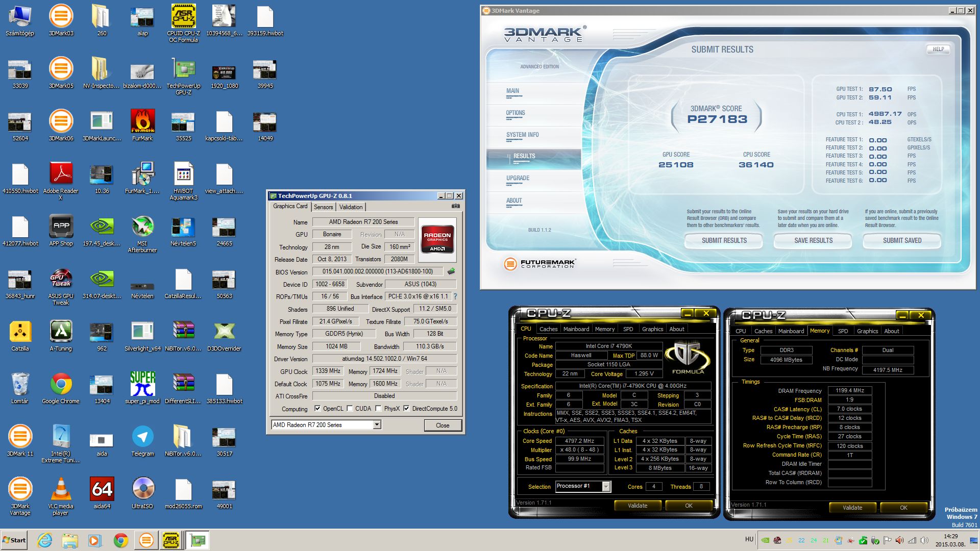Launch Telegram desktop shortcut
980x551 pixels.
pyautogui.click(x=142, y=441)
